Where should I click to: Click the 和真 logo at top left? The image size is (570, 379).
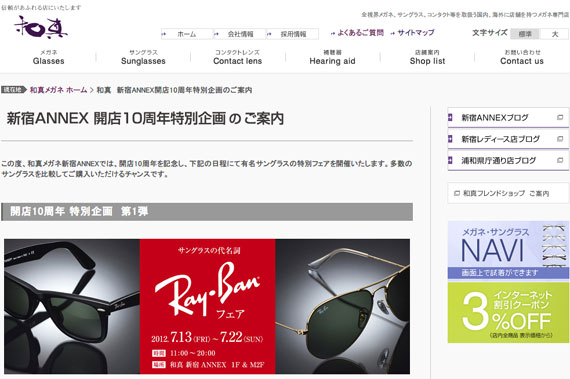coord(41,27)
